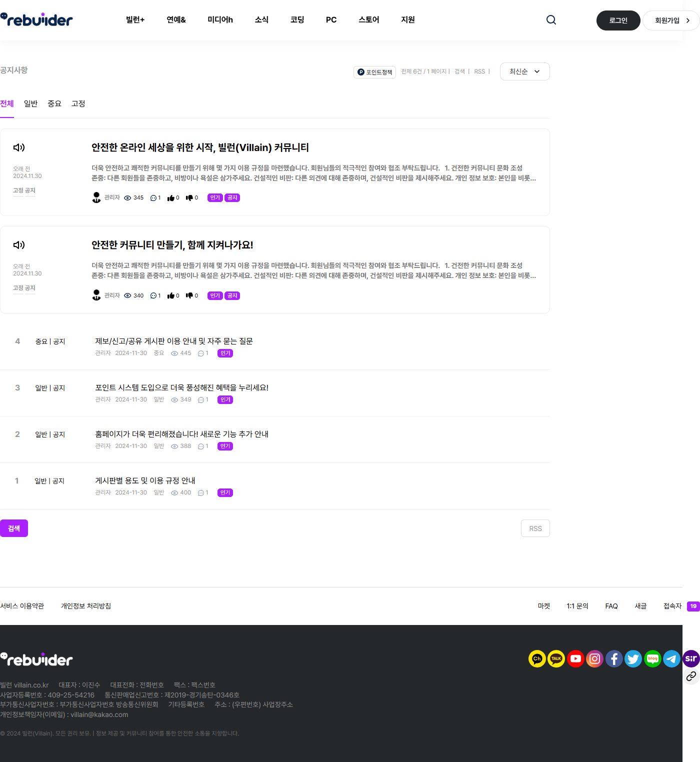Click the rebuilder logo in header
Image resolution: width=700 pixels, height=762 pixels.
click(x=36, y=20)
